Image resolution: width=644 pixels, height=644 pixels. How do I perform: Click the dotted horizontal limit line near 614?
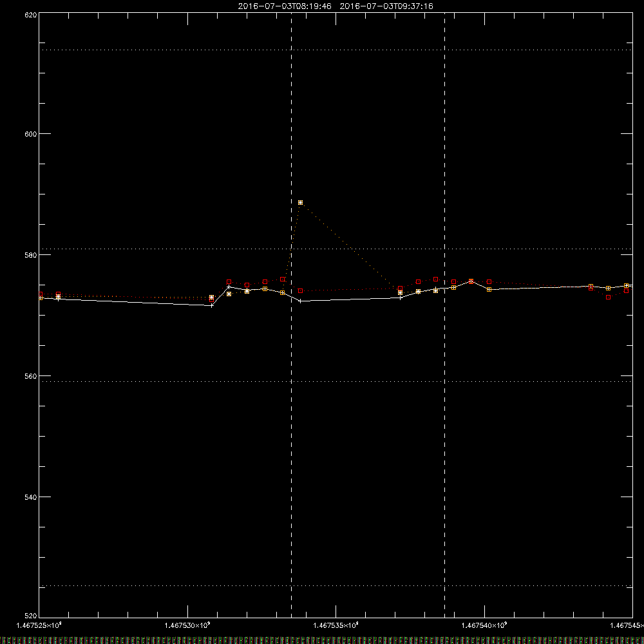point(336,50)
